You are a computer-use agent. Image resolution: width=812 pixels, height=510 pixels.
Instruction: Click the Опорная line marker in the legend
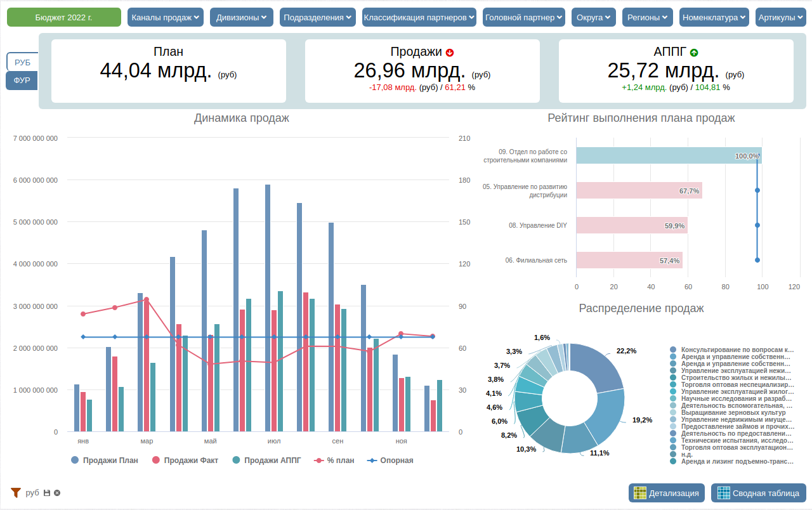point(372,461)
